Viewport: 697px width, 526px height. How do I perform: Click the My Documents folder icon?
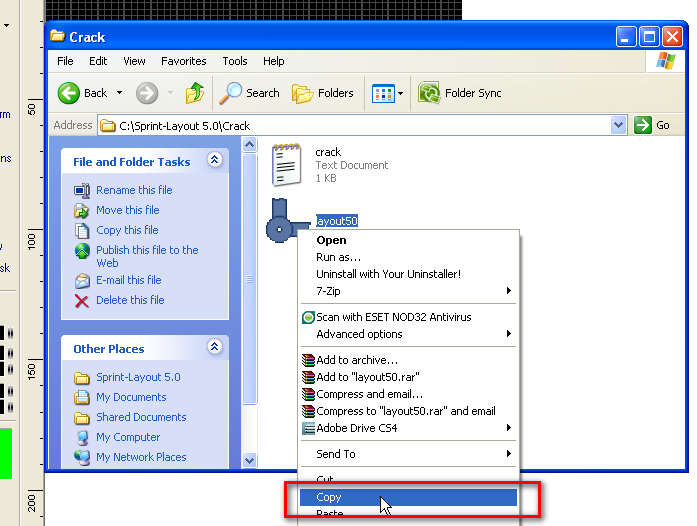coord(82,397)
